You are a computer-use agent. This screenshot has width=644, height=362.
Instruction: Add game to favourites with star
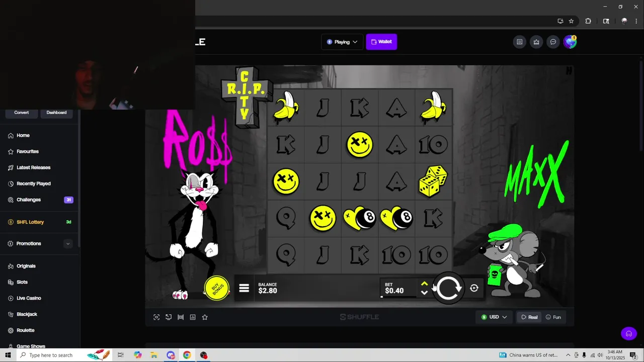(x=205, y=317)
